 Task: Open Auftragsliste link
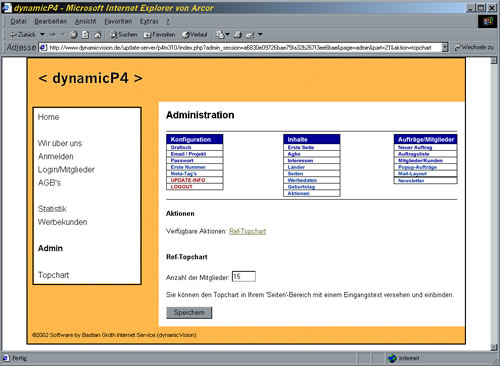(x=414, y=154)
